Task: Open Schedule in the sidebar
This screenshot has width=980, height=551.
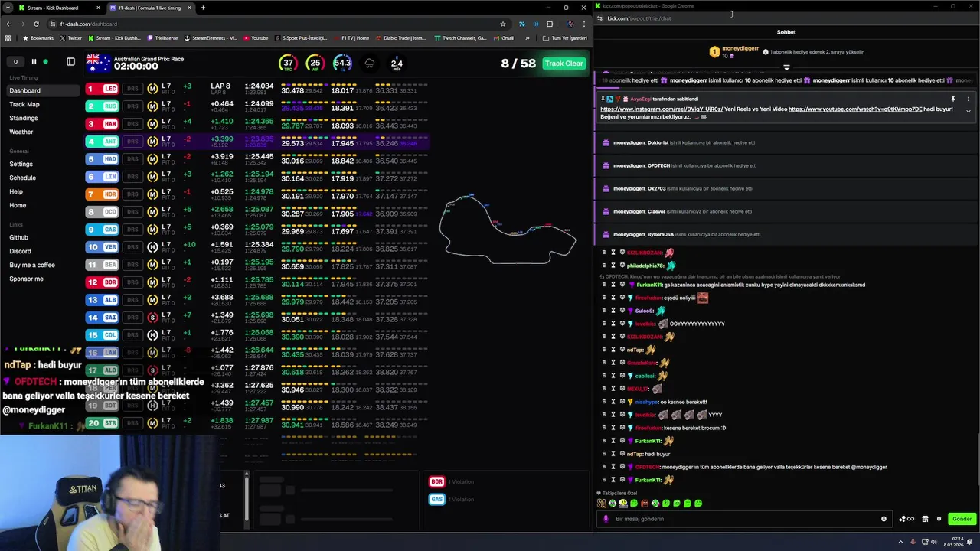Action: (x=22, y=178)
